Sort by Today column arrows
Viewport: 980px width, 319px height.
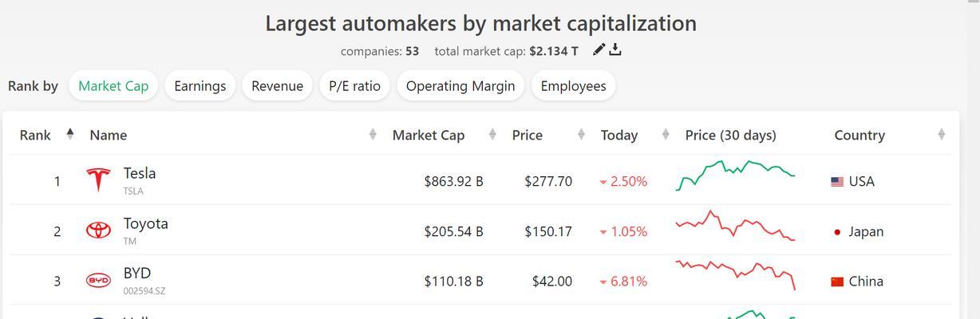[666, 135]
